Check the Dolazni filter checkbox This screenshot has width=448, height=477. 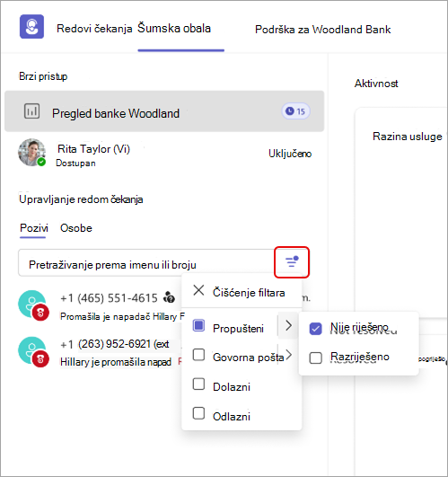[x=198, y=384]
